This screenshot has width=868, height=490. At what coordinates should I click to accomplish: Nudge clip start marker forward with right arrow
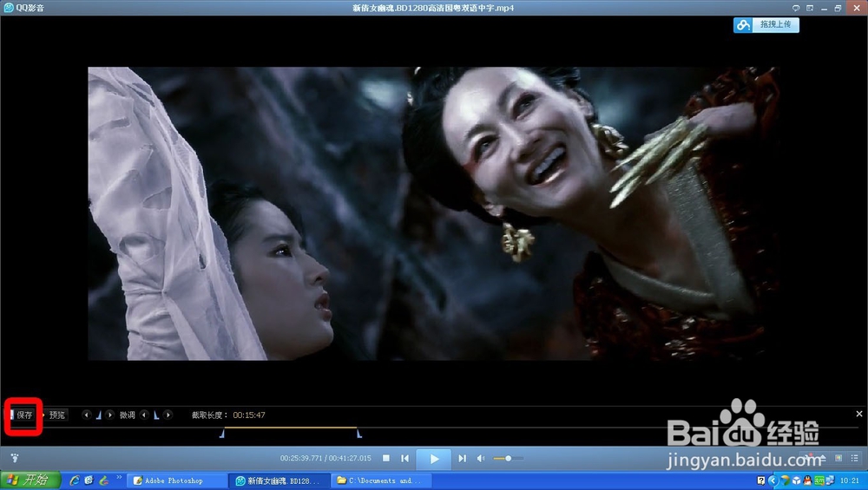click(109, 415)
